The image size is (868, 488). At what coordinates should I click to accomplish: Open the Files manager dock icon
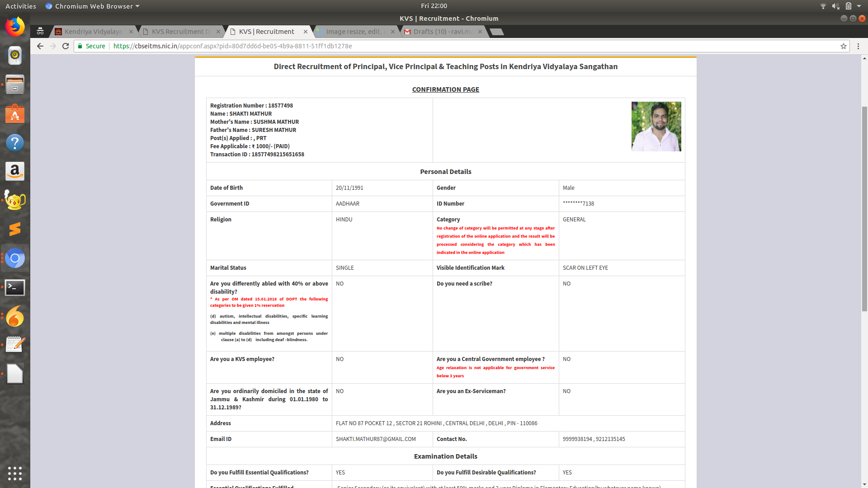click(x=15, y=84)
